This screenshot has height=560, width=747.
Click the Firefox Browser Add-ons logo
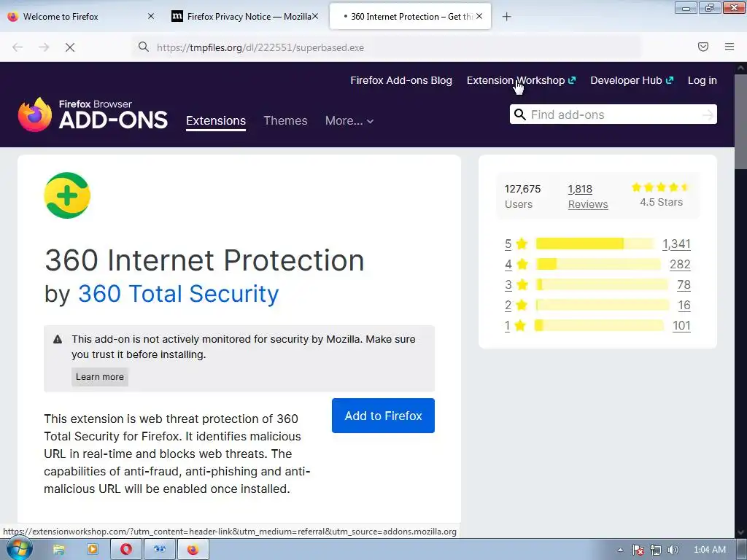pos(93,114)
